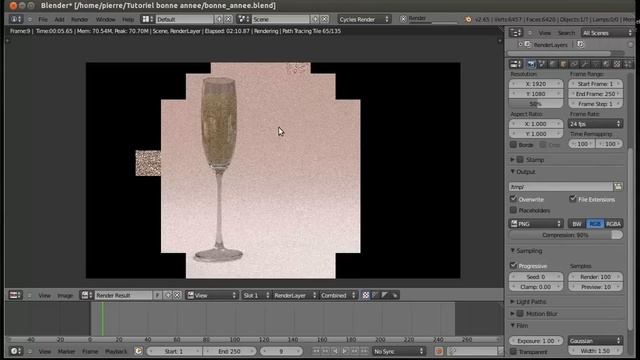Select the Scene properties tab
The width and height of the screenshot is (640, 360).
click(x=542, y=64)
